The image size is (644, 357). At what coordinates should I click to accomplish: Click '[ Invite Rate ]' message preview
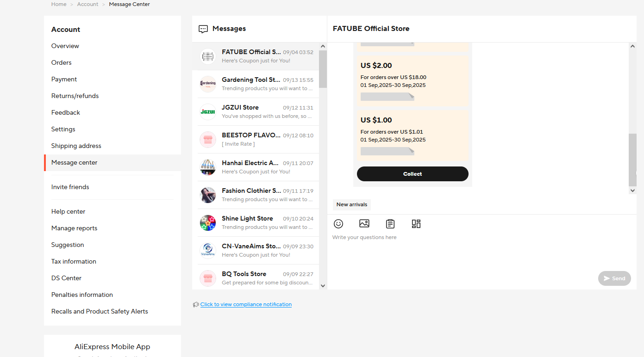point(238,144)
